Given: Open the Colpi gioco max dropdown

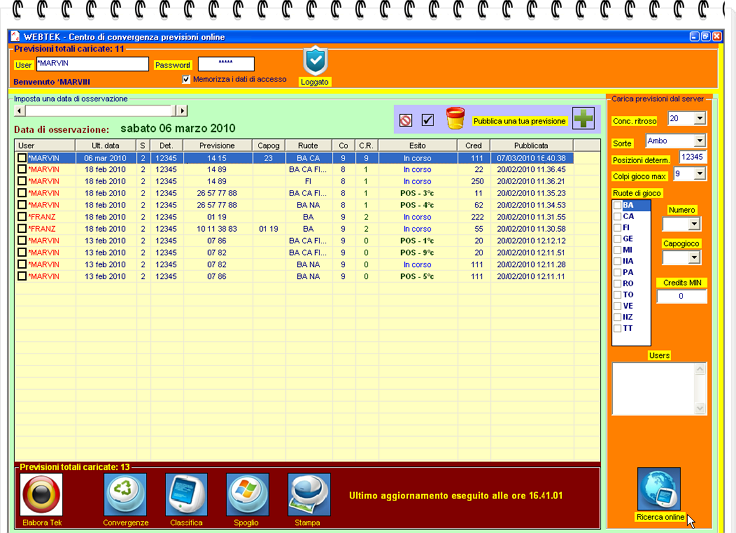Looking at the screenshot, I should pos(699,174).
